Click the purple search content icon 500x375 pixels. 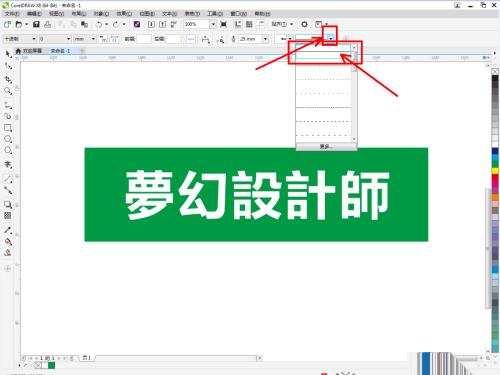pos(137,24)
